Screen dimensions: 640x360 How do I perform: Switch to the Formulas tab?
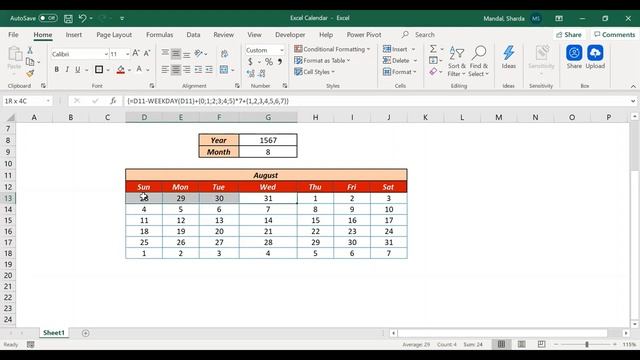160,35
